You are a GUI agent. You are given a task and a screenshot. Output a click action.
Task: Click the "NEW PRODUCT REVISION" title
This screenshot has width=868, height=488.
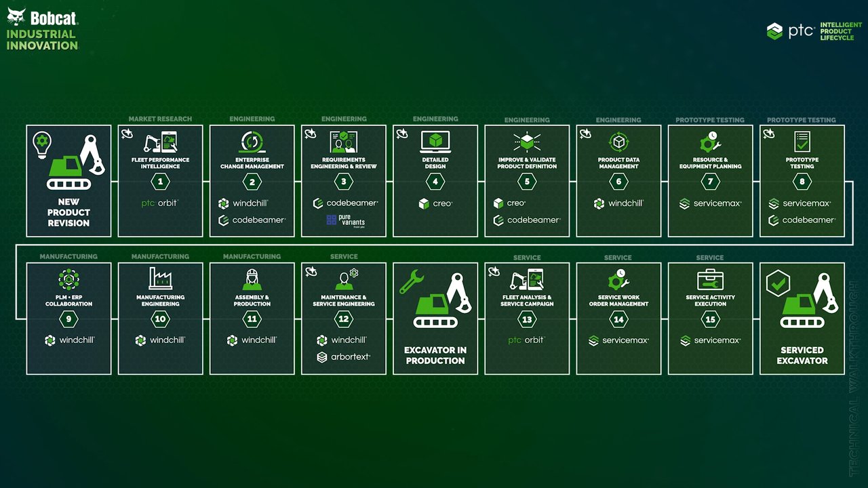[68, 212]
